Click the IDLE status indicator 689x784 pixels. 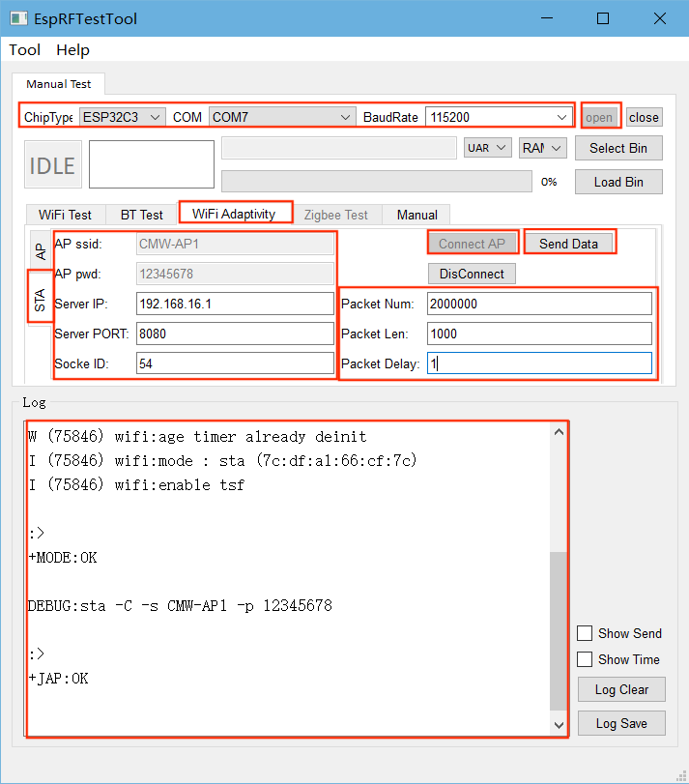(x=52, y=165)
